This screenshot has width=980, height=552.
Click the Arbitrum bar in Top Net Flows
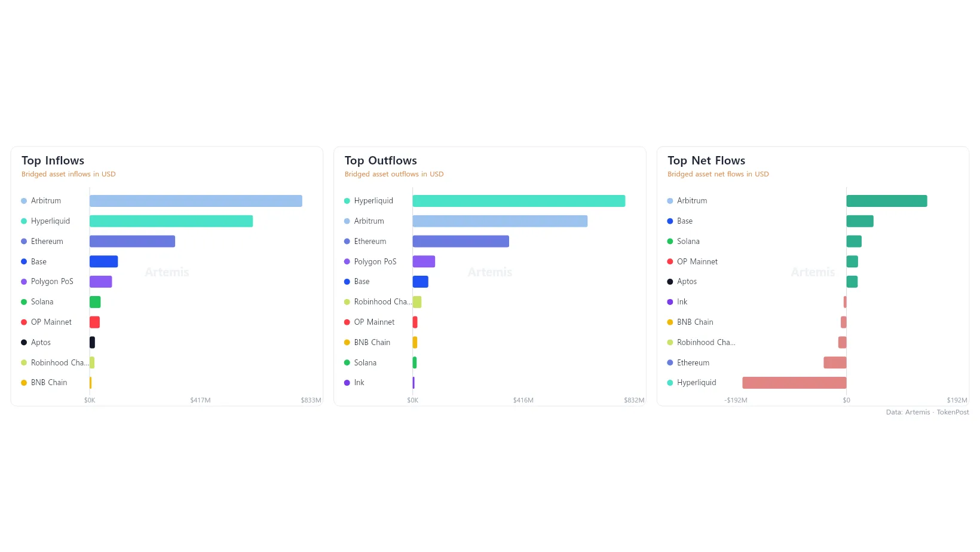click(x=887, y=201)
